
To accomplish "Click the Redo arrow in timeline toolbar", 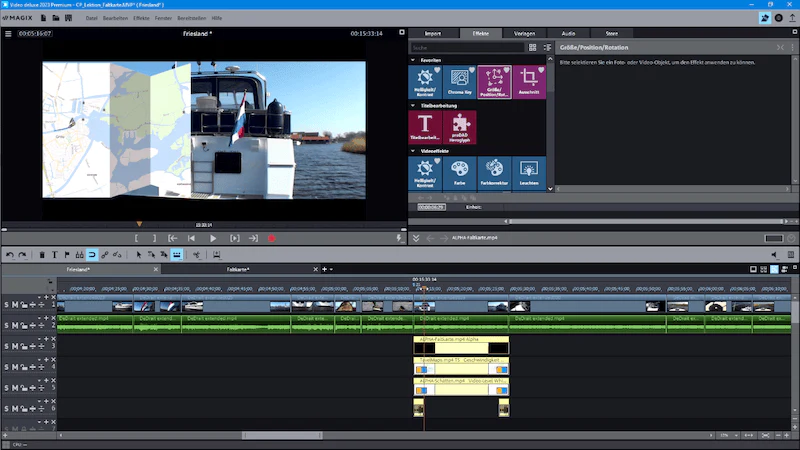I will point(22,255).
